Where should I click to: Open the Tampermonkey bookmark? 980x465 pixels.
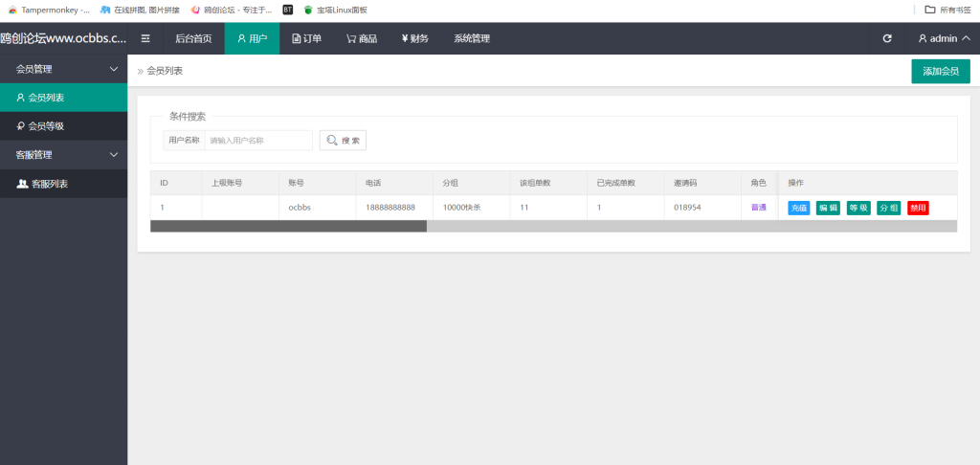(x=49, y=10)
